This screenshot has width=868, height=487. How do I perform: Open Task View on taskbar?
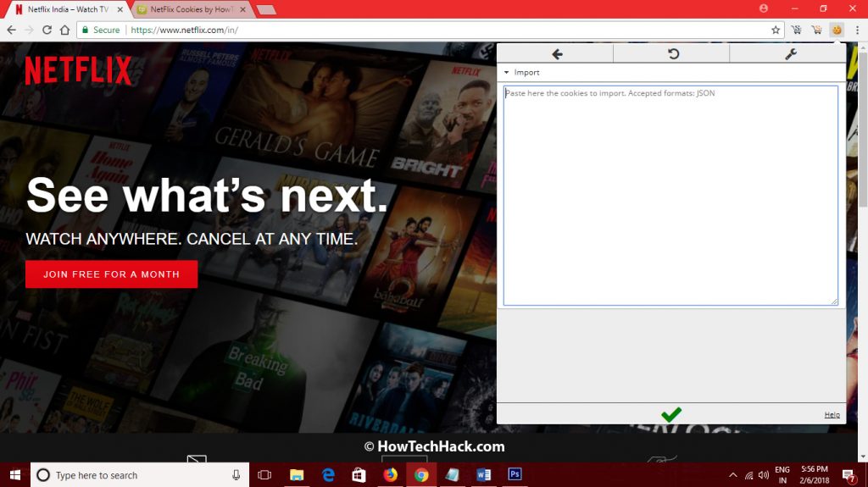(x=264, y=475)
